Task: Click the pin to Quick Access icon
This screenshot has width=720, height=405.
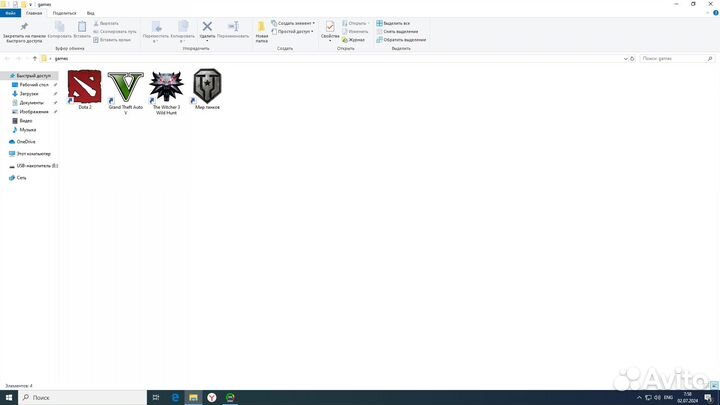Action: [23, 28]
